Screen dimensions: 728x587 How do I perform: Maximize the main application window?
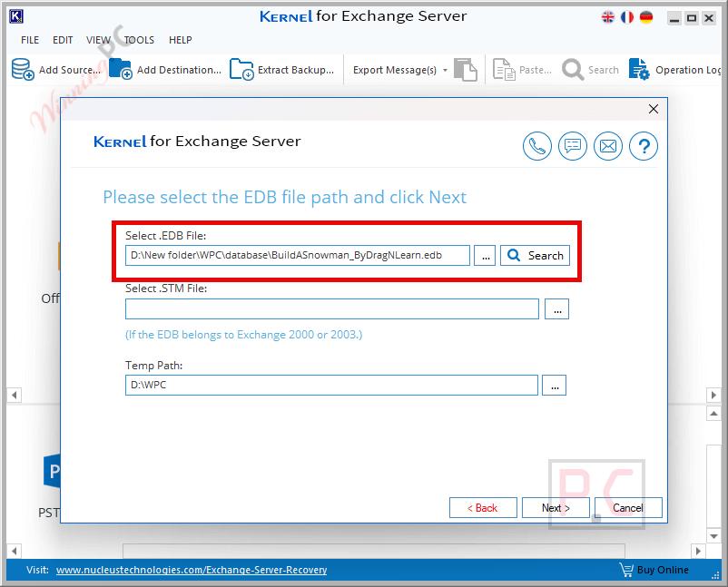(x=692, y=18)
